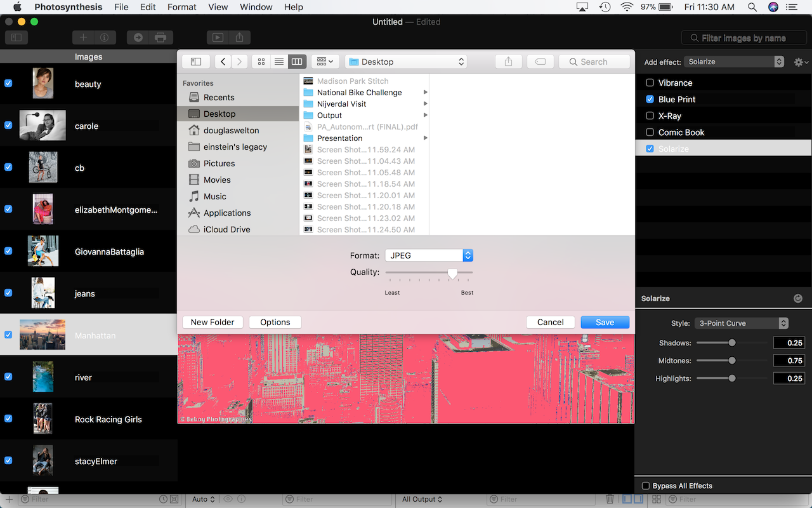The image size is (812, 508).
Task: Uncheck the Blue Print effect
Action: [x=650, y=99]
